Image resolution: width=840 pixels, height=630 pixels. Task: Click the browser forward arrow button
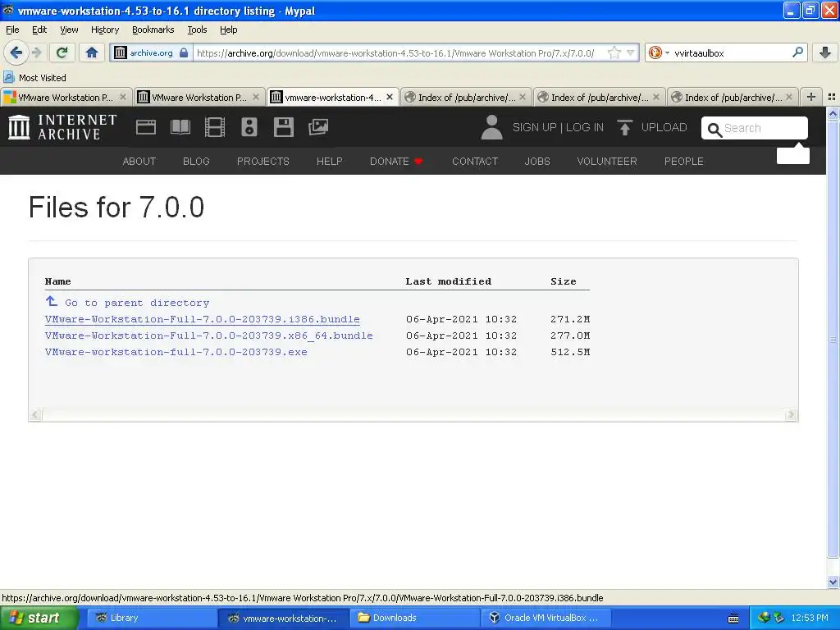pos(36,52)
